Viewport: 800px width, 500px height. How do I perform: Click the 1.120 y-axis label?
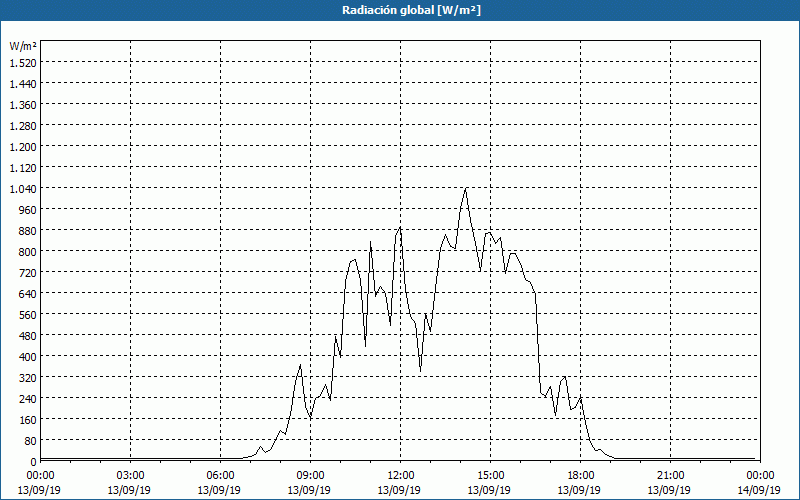pyautogui.click(x=23, y=167)
